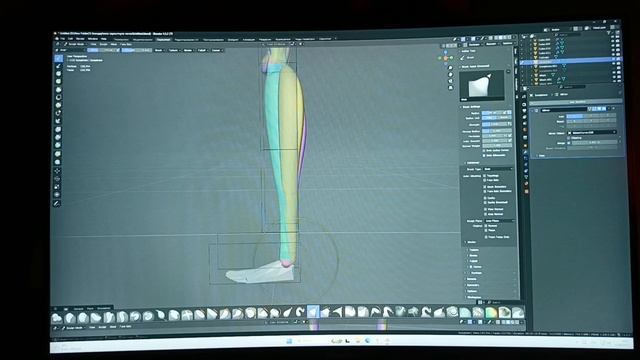Remove the Mirror modifier with its X button

click(x=613, y=109)
